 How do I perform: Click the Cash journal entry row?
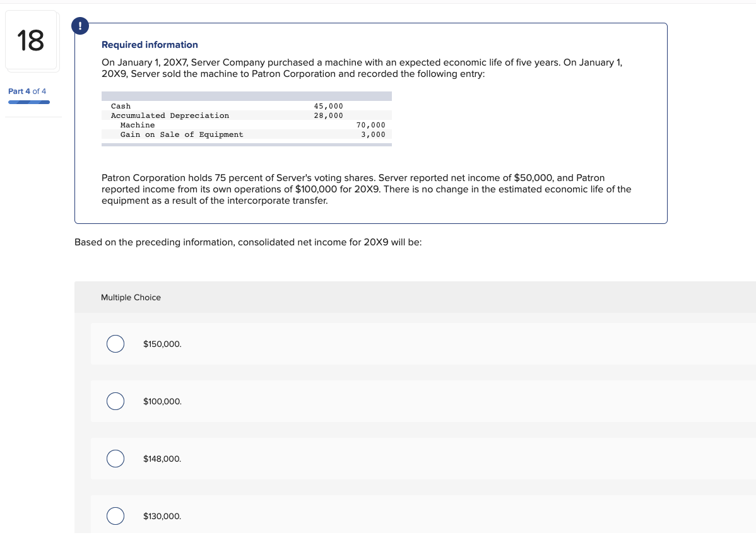(x=246, y=106)
